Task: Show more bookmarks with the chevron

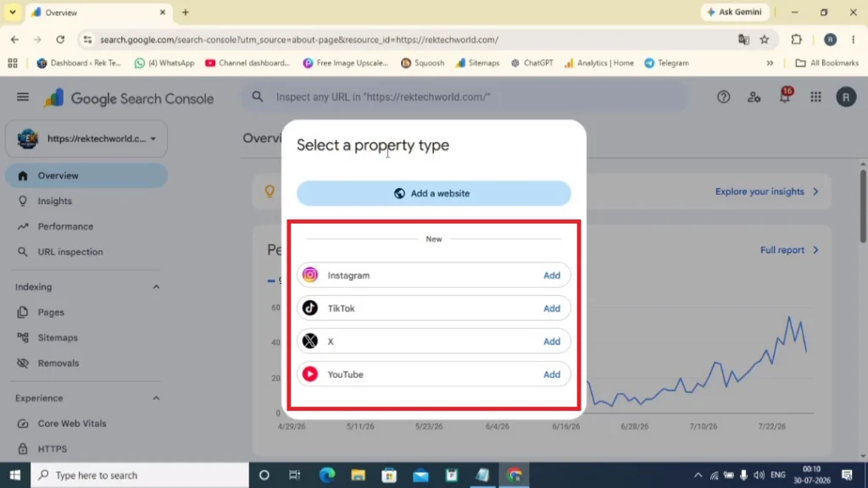Action: point(770,63)
